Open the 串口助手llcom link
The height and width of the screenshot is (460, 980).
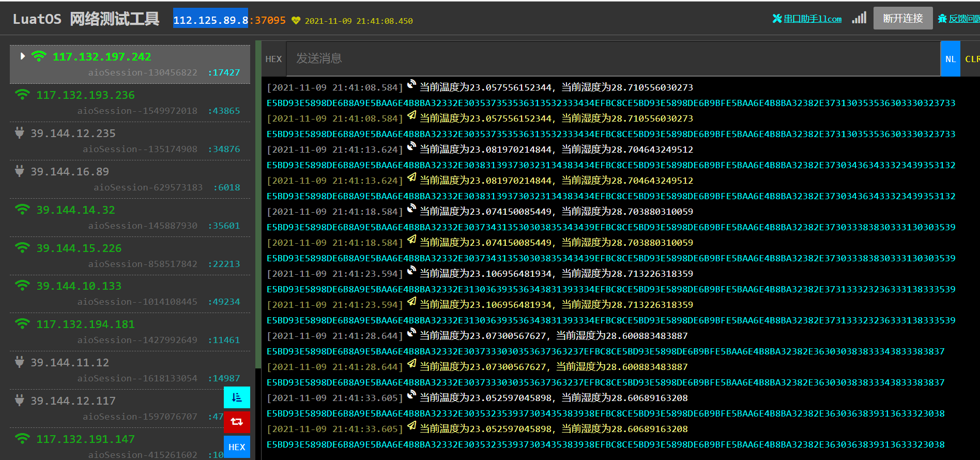pos(813,19)
